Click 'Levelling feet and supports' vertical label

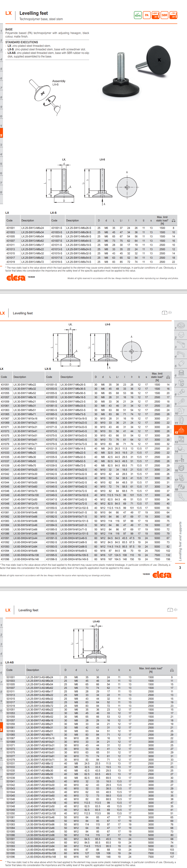coord(180,541)
